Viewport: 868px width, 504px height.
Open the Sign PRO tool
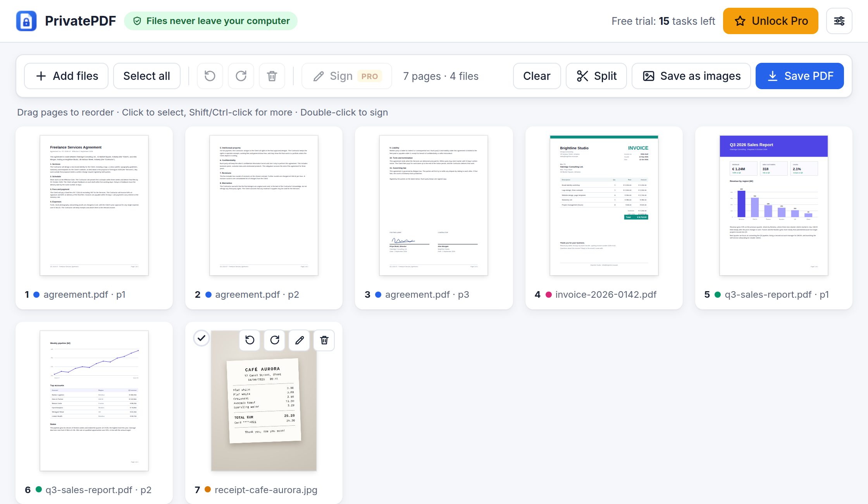347,76
